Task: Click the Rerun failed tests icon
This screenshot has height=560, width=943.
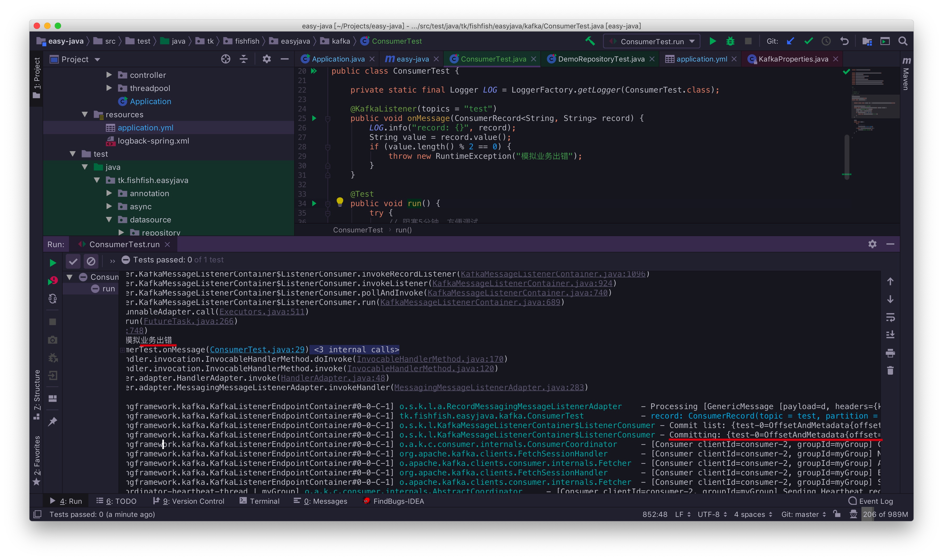Action: (x=53, y=281)
